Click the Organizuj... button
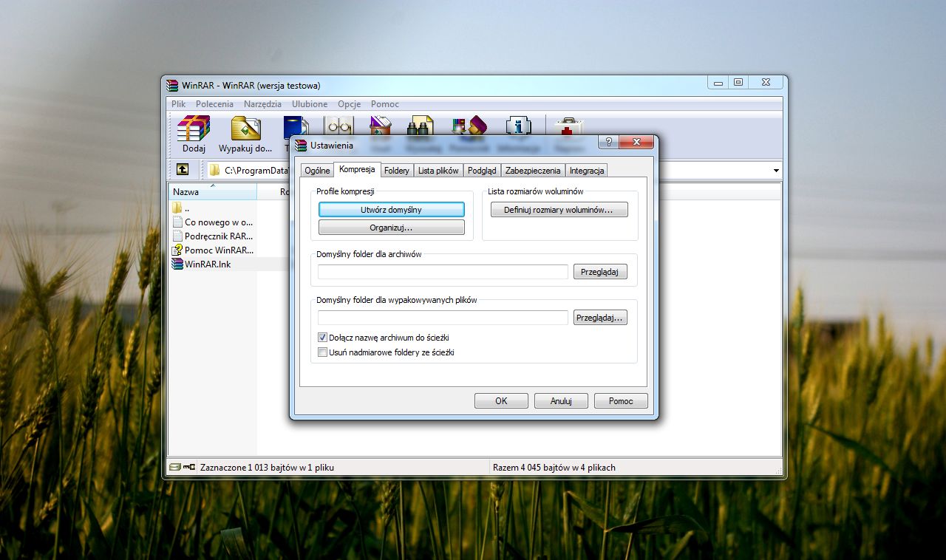 point(391,228)
